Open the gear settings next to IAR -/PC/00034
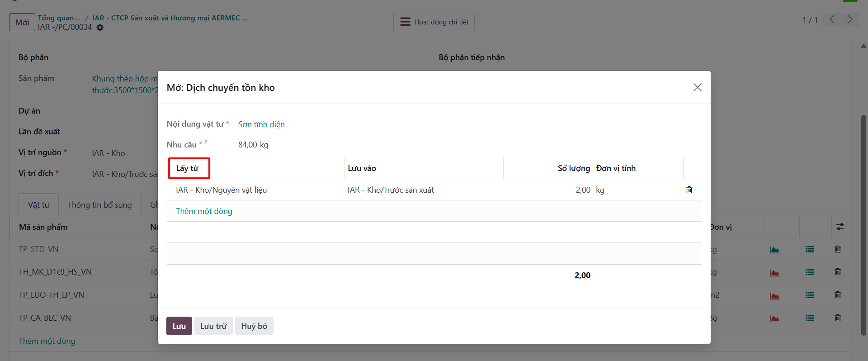Image resolution: width=868 pixels, height=361 pixels. [100, 28]
